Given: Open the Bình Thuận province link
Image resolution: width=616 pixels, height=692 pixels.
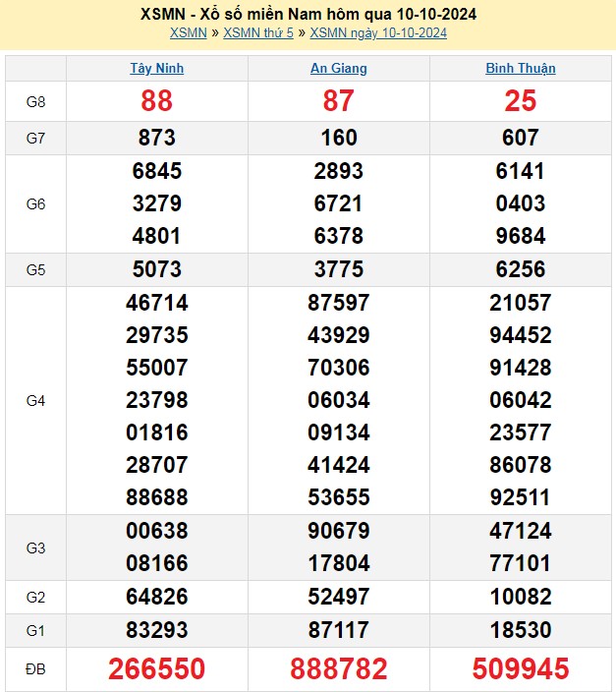Looking at the screenshot, I should click(x=520, y=69).
